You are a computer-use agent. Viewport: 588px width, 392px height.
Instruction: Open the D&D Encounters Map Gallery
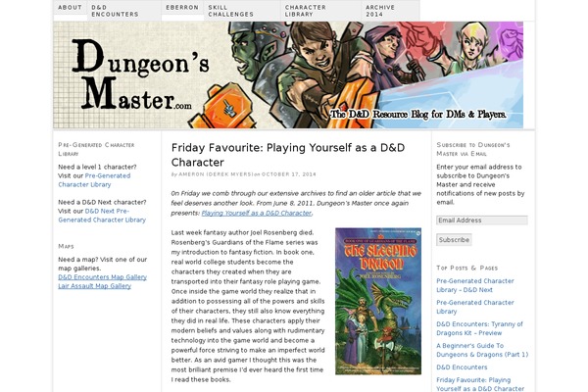[102, 277]
